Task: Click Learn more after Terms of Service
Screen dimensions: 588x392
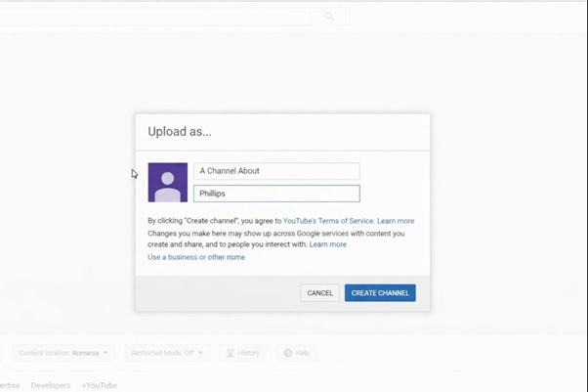Action: (396, 221)
